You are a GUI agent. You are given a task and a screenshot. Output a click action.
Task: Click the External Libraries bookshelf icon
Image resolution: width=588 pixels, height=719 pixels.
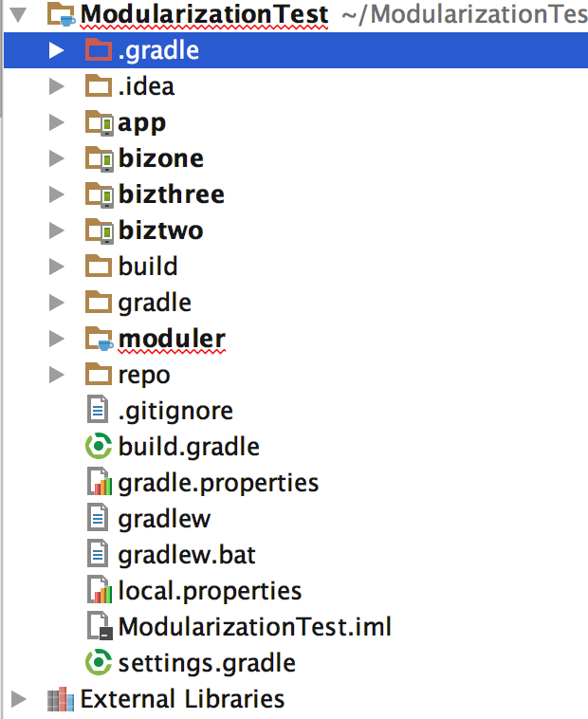click(x=61, y=699)
